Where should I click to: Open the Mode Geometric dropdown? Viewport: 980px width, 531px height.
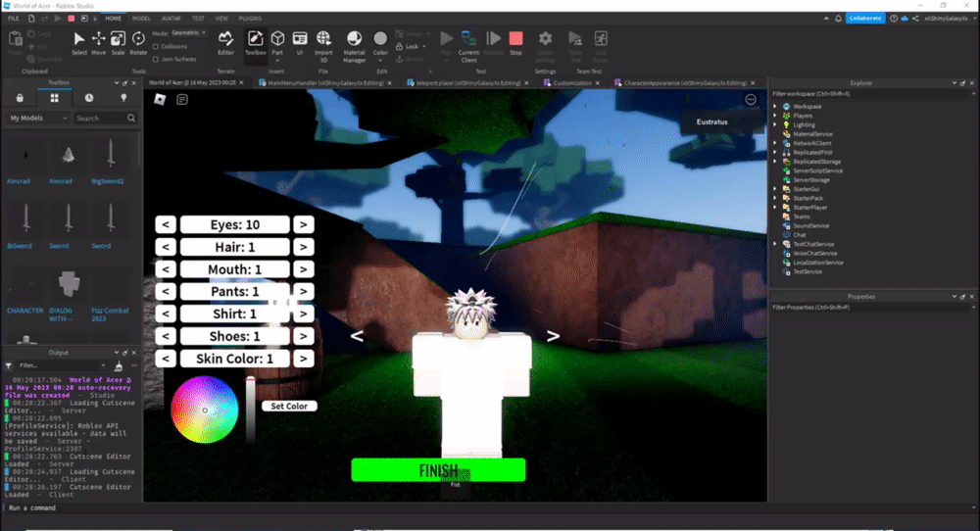pos(188,32)
